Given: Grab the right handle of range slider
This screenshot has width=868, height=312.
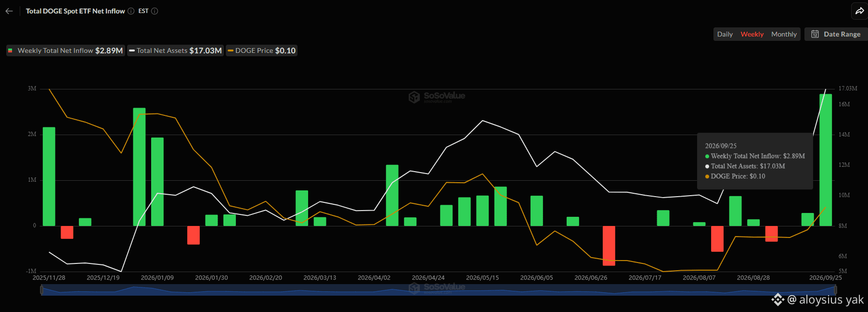Looking at the screenshot, I should point(835,289).
